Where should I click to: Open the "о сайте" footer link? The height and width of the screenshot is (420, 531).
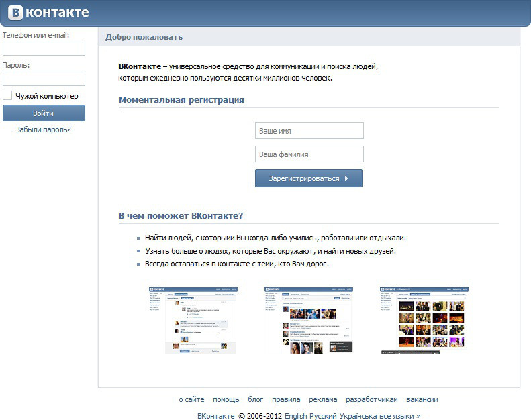coord(191,399)
